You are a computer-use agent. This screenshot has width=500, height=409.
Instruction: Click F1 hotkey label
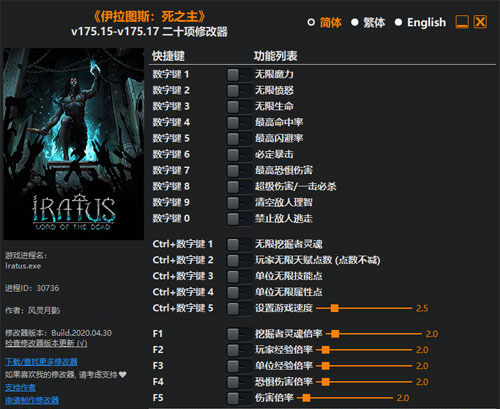click(x=158, y=334)
